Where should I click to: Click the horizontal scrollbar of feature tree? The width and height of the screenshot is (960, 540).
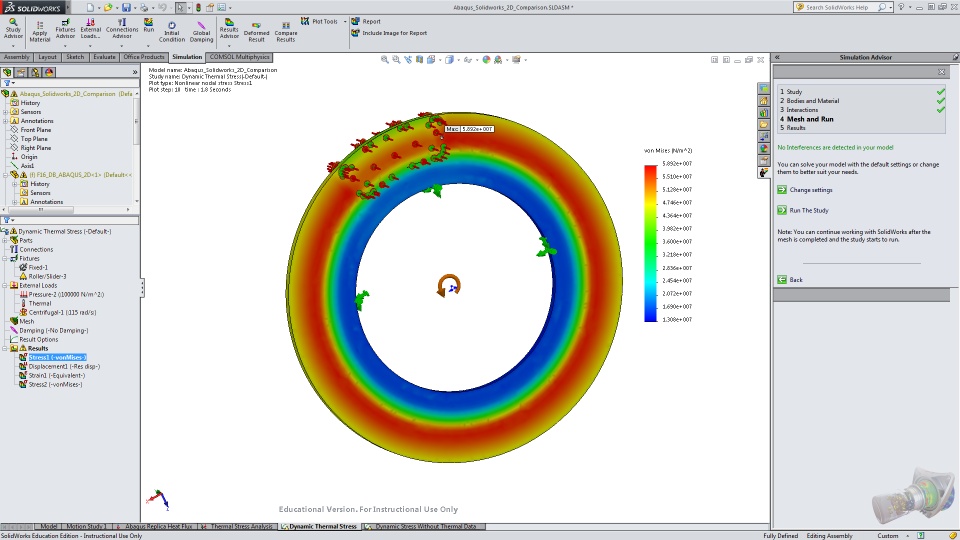[41, 209]
